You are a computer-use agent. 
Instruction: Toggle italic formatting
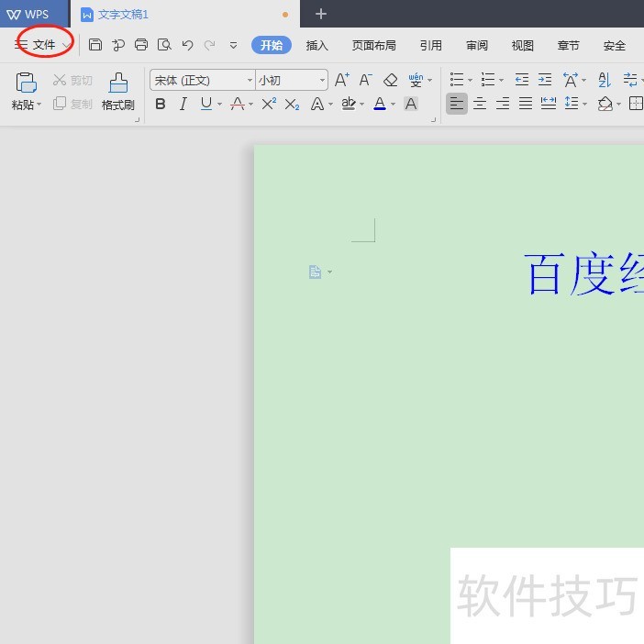pyautogui.click(x=183, y=104)
